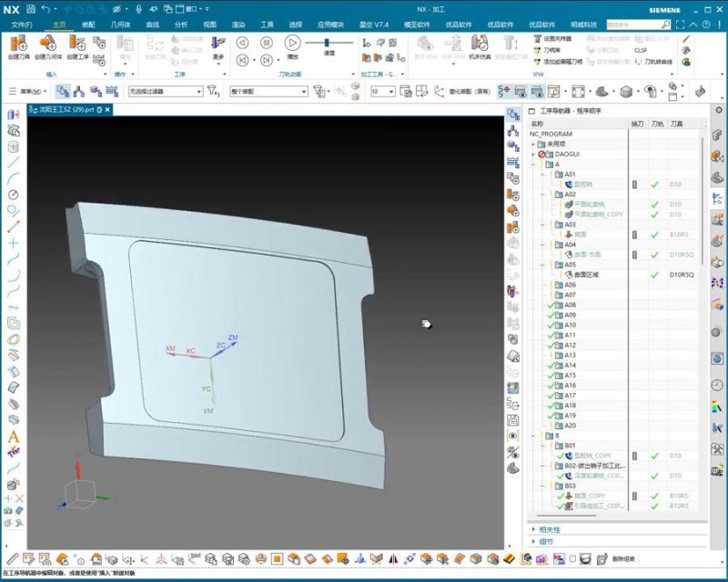Select the 曲面区域 operation in navigator
Screen dimensions: 728x582
click(586, 275)
